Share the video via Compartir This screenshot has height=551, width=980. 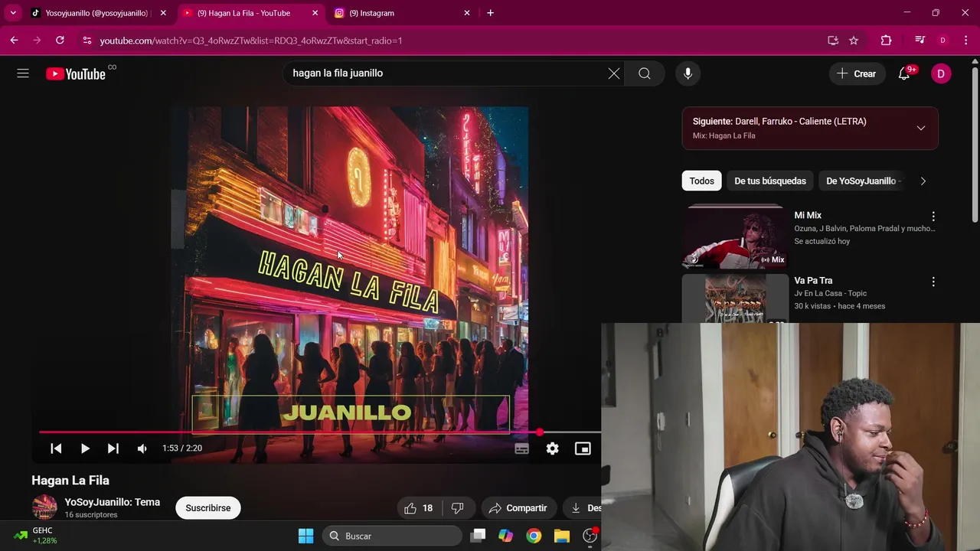[518, 508]
